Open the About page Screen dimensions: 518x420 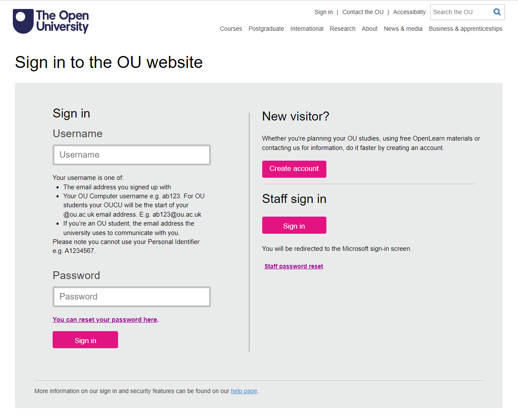point(369,29)
